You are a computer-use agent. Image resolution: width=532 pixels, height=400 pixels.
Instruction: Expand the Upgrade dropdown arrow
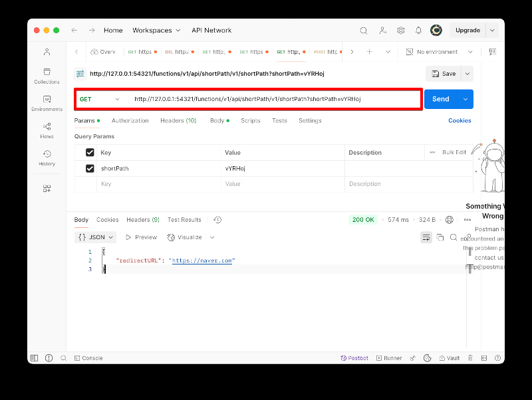pos(492,31)
